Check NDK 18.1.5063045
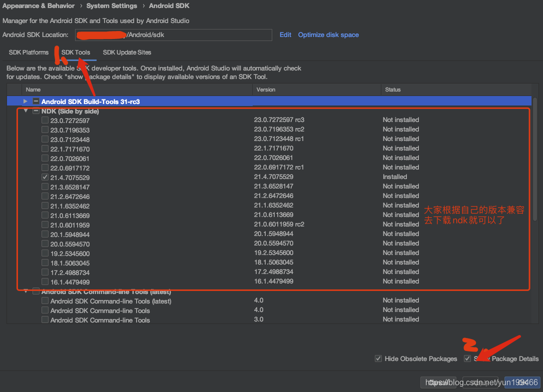This screenshot has width=543, height=392. coord(45,263)
